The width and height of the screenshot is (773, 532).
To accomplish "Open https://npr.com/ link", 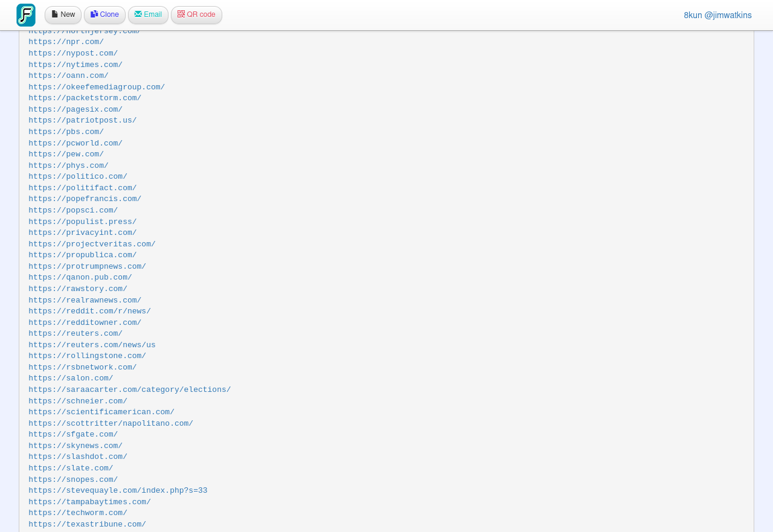I will 66,42.
